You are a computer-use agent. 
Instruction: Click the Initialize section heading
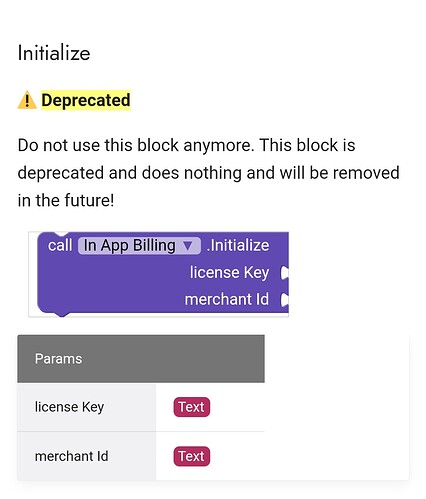pyautogui.click(x=54, y=53)
